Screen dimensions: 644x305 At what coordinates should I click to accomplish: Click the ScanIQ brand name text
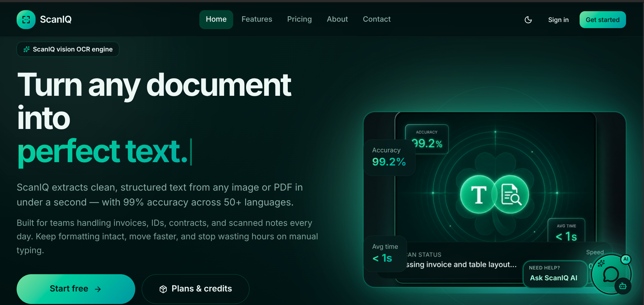[x=56, y=20]
